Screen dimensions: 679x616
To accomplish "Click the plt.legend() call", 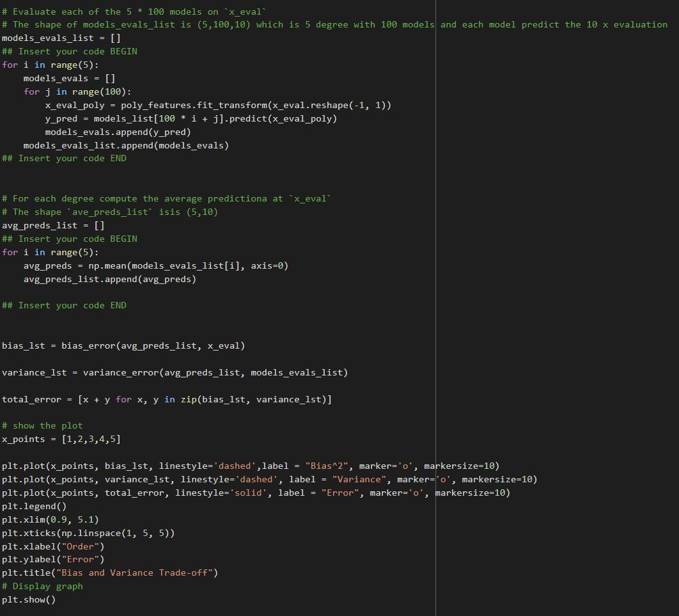I will click(35, 506).
